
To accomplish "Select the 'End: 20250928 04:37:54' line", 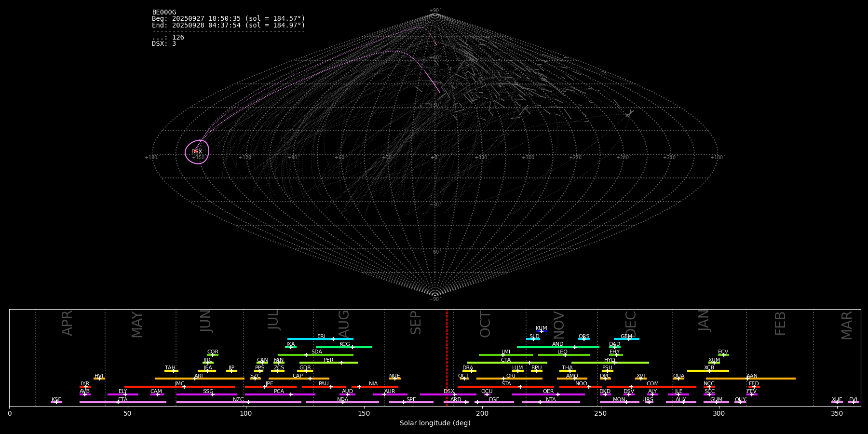I will (x=229, y=25).
